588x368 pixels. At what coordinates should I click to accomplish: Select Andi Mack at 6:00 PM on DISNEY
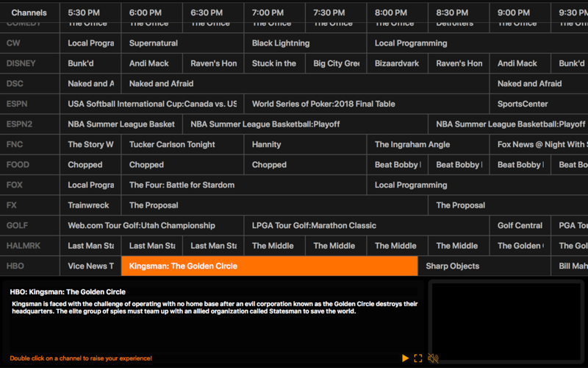coord(152,63)
